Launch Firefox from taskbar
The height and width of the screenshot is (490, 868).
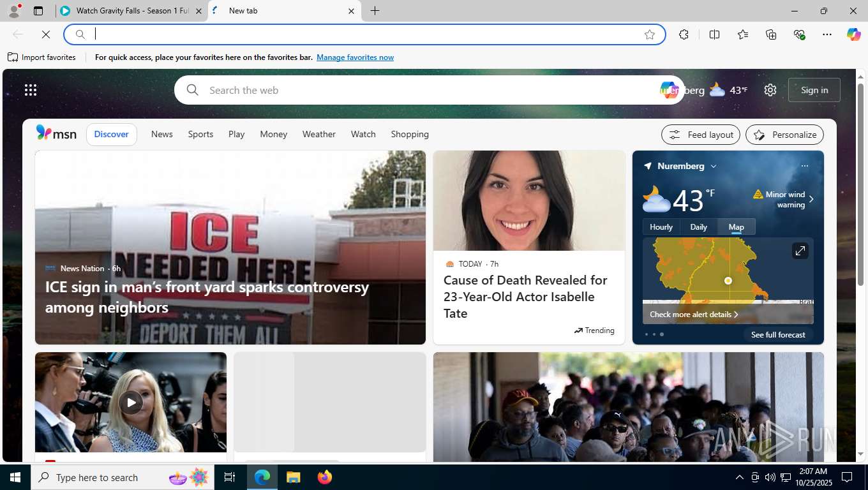[325, 477]
